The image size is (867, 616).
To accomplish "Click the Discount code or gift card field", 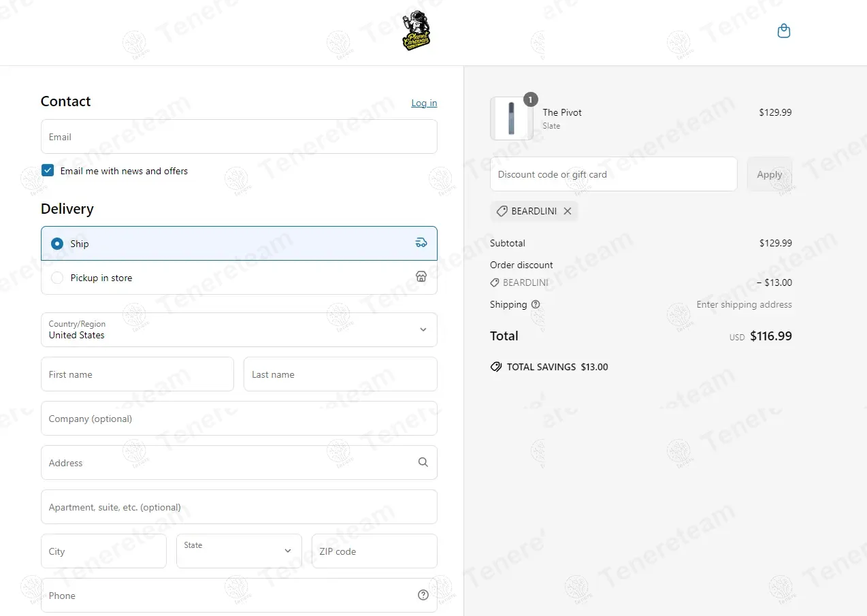I will [x=613, y=174].
